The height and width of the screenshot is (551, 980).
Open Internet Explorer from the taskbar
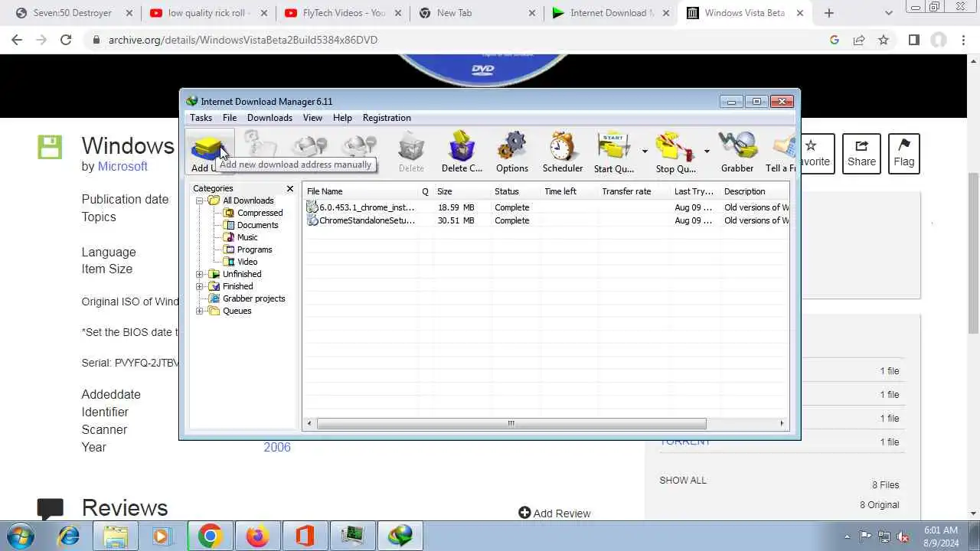[x=69, y=536]
